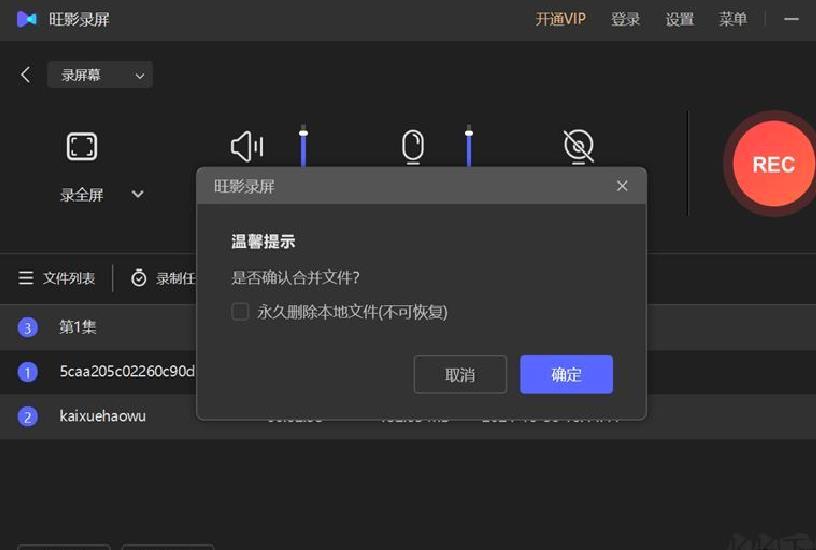Open the 菜单 menu
Viewport: 816px width, 550px height.
pyautogui.click(x=733, y=20)
